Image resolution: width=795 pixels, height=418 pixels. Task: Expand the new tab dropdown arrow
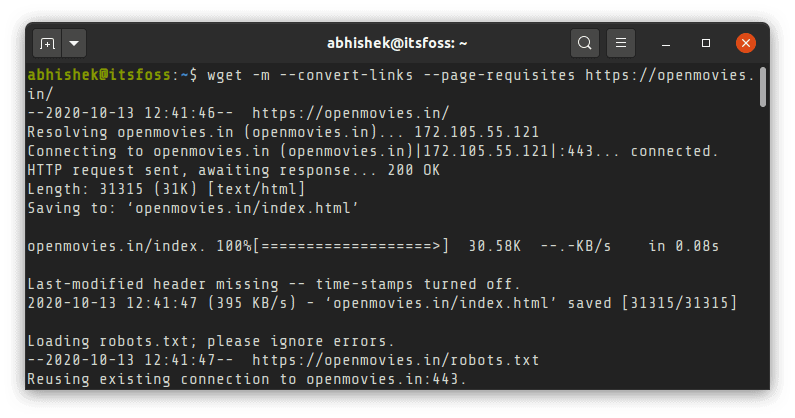click(x=75, y=44)
